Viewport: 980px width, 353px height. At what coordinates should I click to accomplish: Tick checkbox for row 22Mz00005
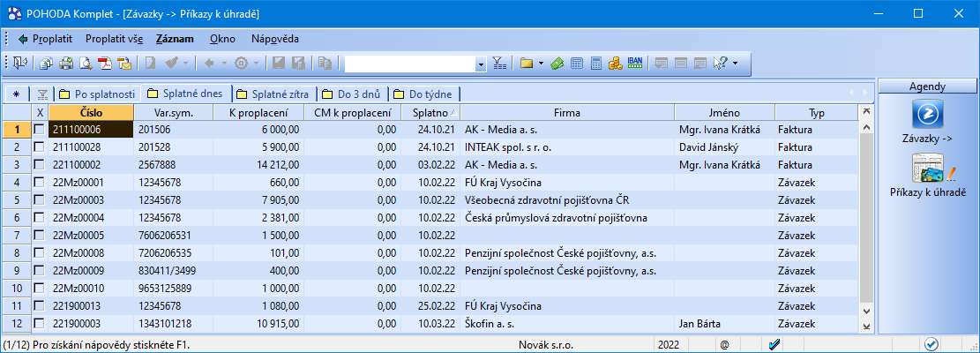(40, 236)
